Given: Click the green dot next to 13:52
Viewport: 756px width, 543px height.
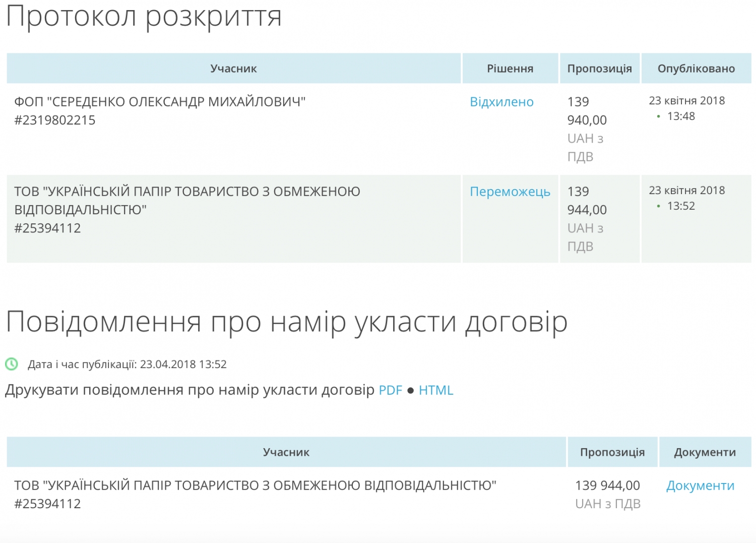Looking at the screenshot, I should (x=658, y=206).
